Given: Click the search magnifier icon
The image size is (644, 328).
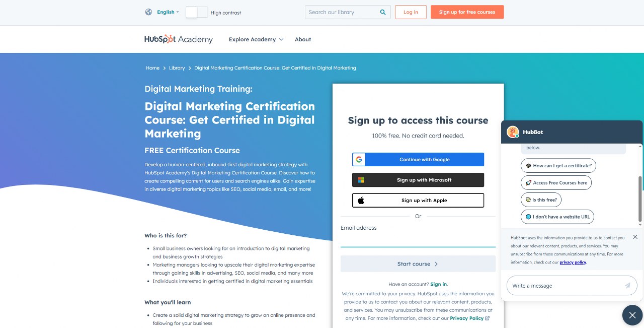Looking at the screenshot, I should tap(383, 12).
